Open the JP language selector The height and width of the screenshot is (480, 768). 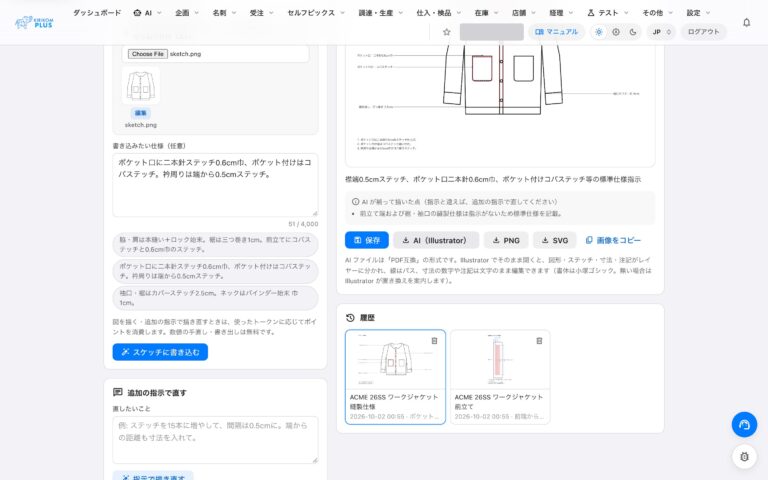click(661, 32)
